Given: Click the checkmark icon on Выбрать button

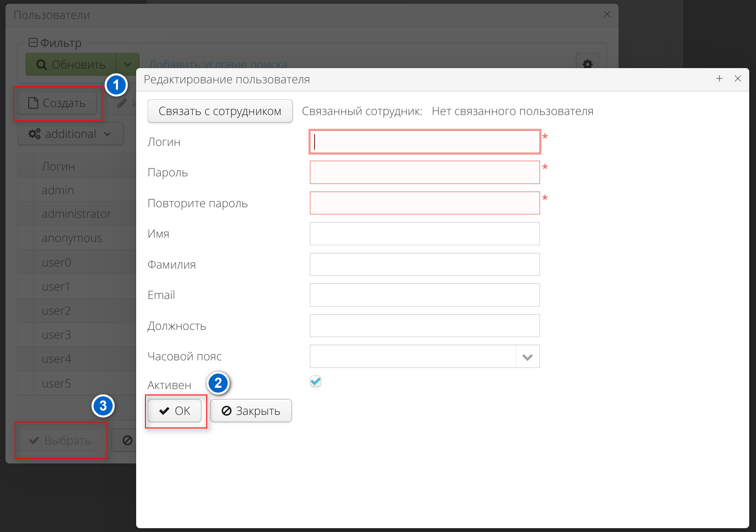Looking at the screenshot, I should 33,440.
